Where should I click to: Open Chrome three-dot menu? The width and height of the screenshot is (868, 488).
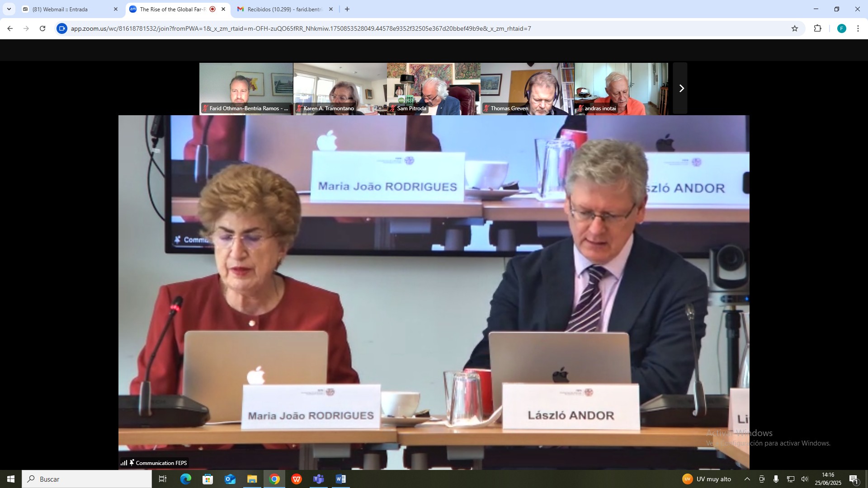858,28
